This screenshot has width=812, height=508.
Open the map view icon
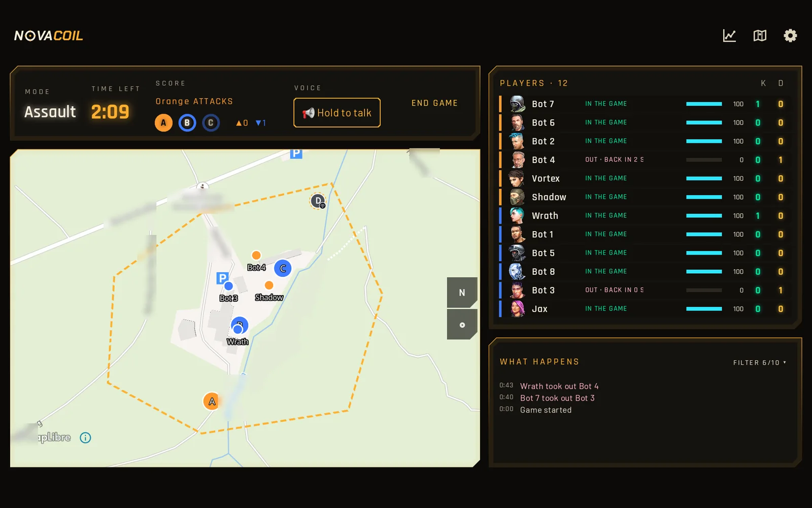(x=760, y=36)
